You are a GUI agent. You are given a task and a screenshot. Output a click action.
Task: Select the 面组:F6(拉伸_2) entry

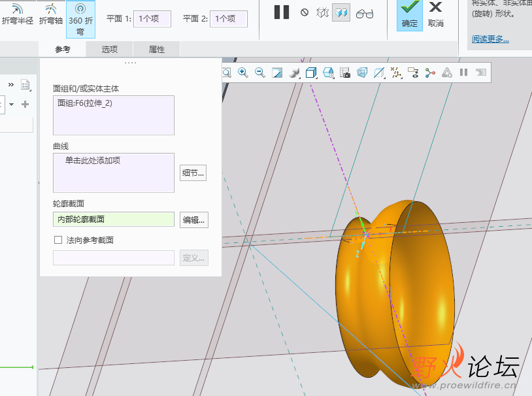85,103
